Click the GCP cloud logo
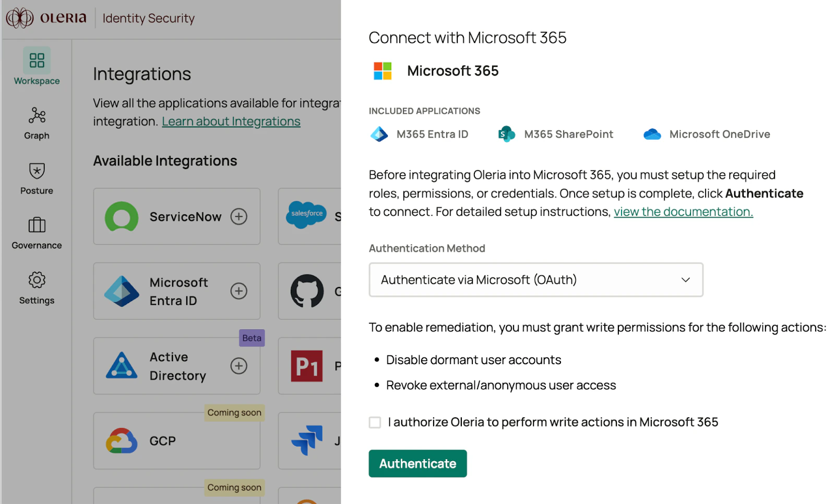 [x=122, y=441]
